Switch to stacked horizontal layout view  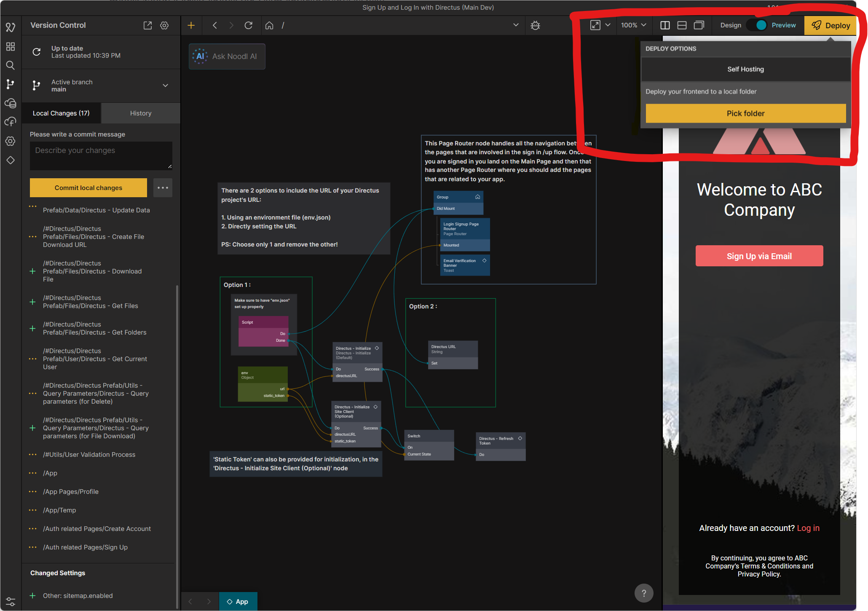click(682, 25)
